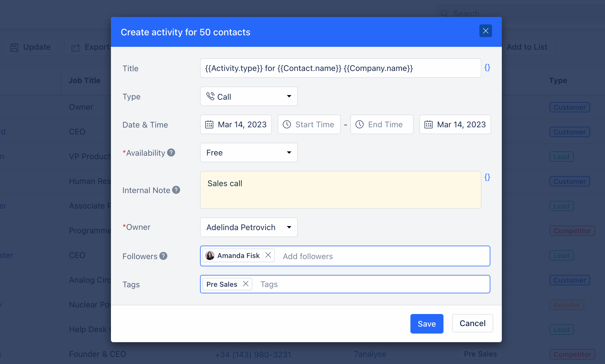Click Pre Sales tag in background table
Screen dimensions: 605x364
coord(480,354)
